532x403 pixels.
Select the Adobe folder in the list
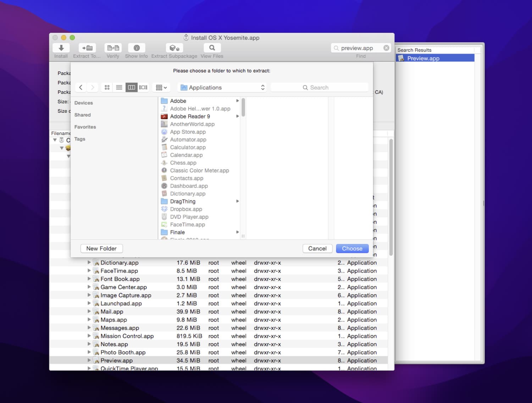pos(178,101)
